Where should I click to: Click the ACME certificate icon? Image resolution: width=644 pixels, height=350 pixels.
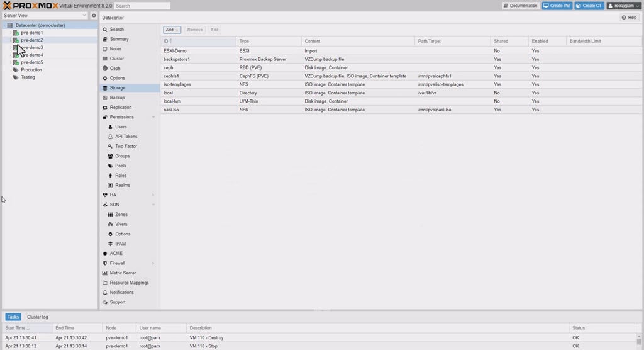105,253
